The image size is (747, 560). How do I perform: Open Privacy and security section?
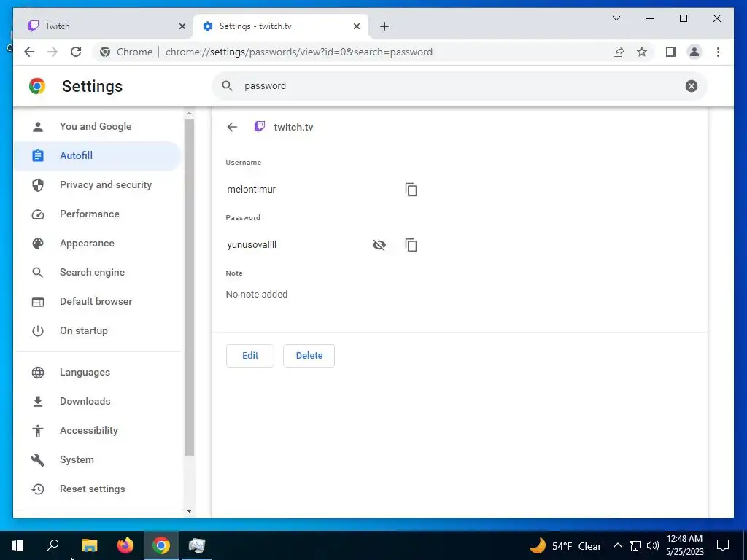pos(97,184)
